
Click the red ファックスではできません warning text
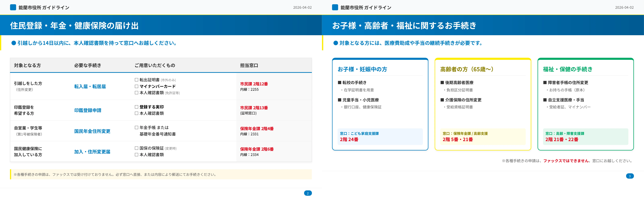click(566, 161)
